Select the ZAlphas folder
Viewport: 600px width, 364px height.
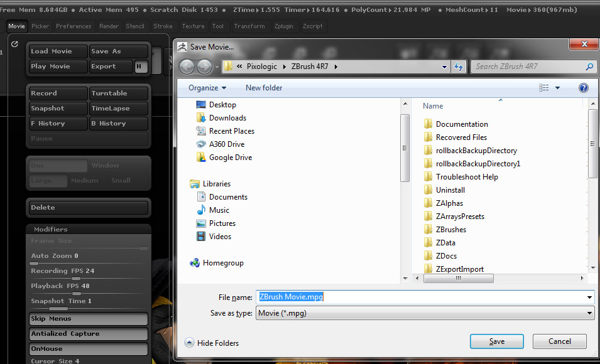click(x=444, y=203)
